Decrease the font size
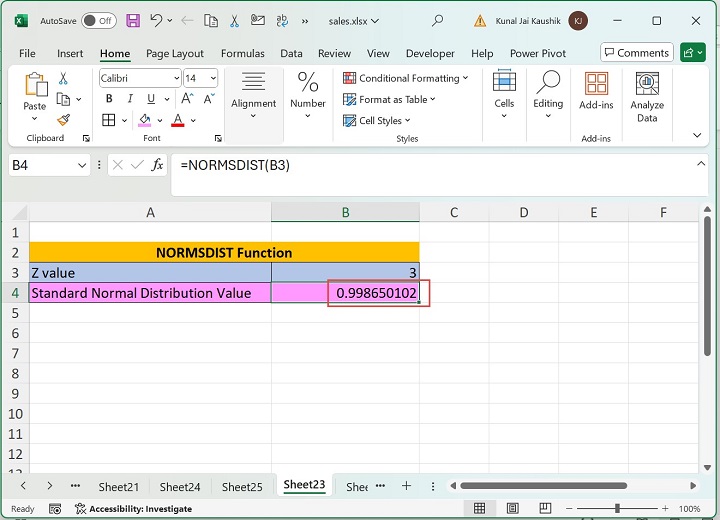Screen dimensions: 720x520 [x=209, y=99]
